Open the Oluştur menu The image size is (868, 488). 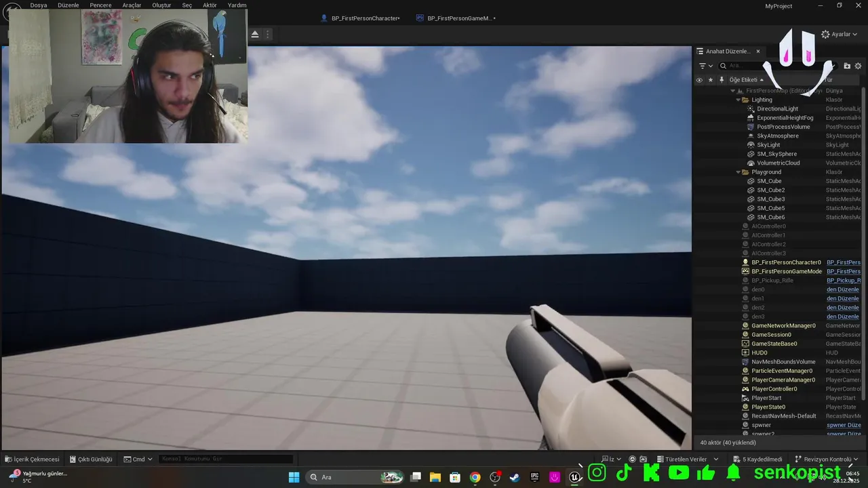(161, 5)
